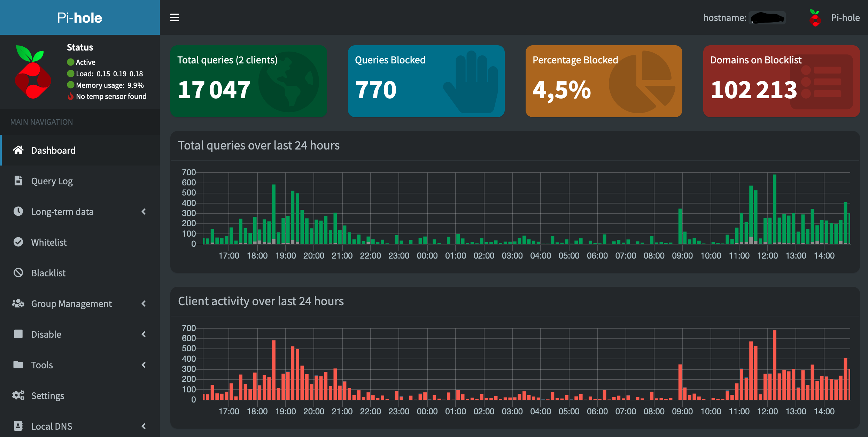Toggle the hamburger sidebar menu button
Viewport: 868px width, 437px height.
[175, 17]
